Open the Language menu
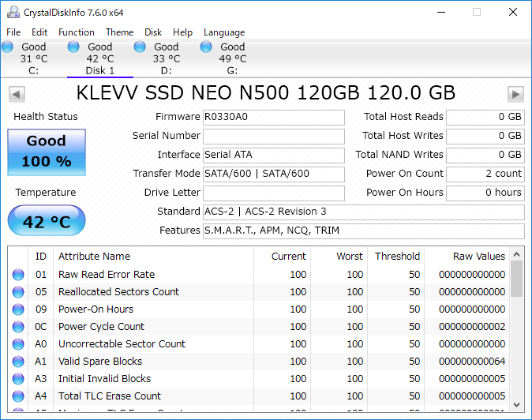532x420 pixels. coord(224,32)
